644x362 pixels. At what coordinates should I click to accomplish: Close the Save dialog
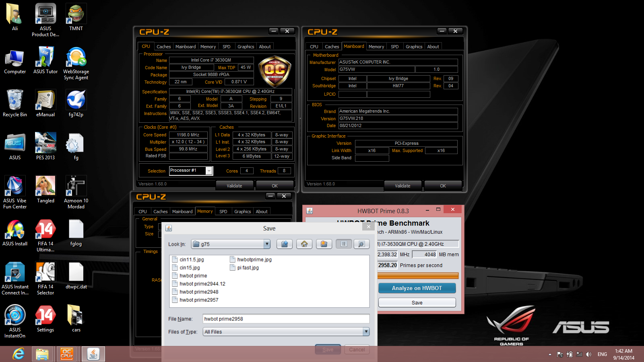tap(368, 226)
